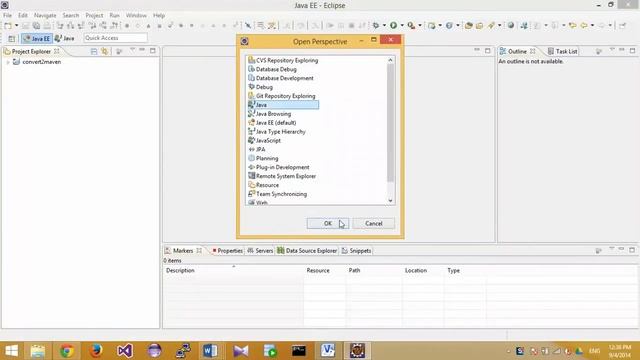640x360 pixels.
Task: Open Microsoft Word from the taskbar
Action: [x=211, y=351]
